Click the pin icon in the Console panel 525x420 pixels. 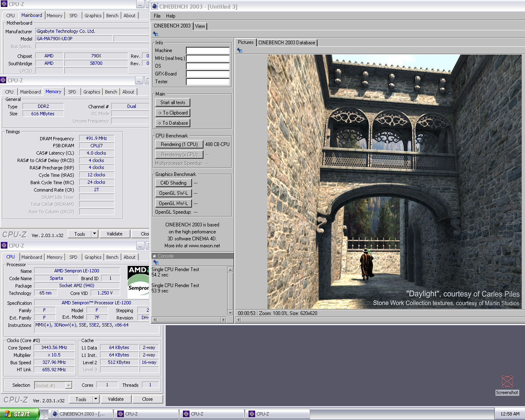(x=155, y=262)
